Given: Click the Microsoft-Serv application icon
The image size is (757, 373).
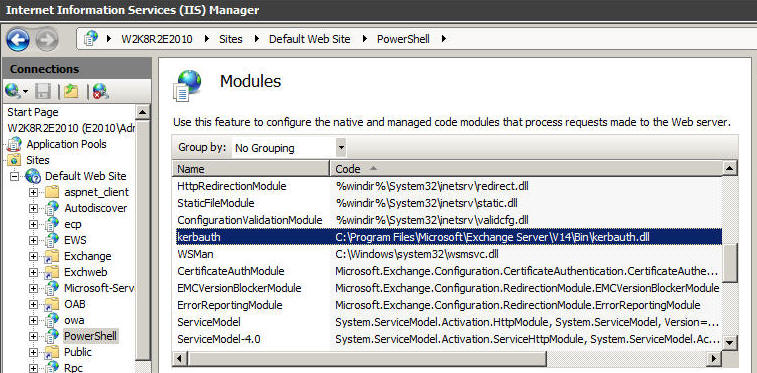Looking at the screenshot, I should point(52,288).
